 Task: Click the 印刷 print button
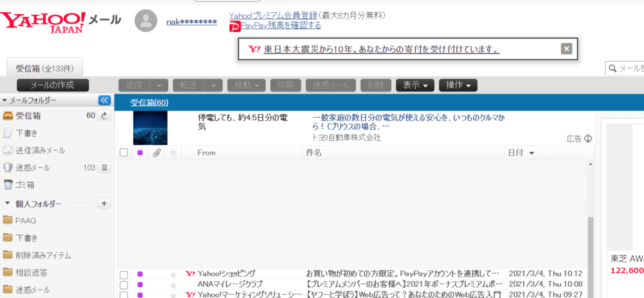pyautogui.click(x=286, y=85)
